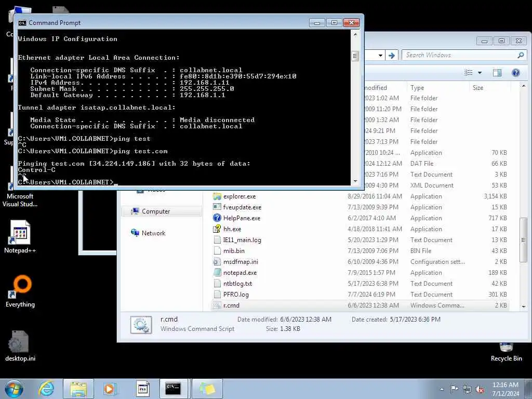The image size is (532, 399).
Task: Open Windows Explorer taskbar icon
Action: click(78, 389)
